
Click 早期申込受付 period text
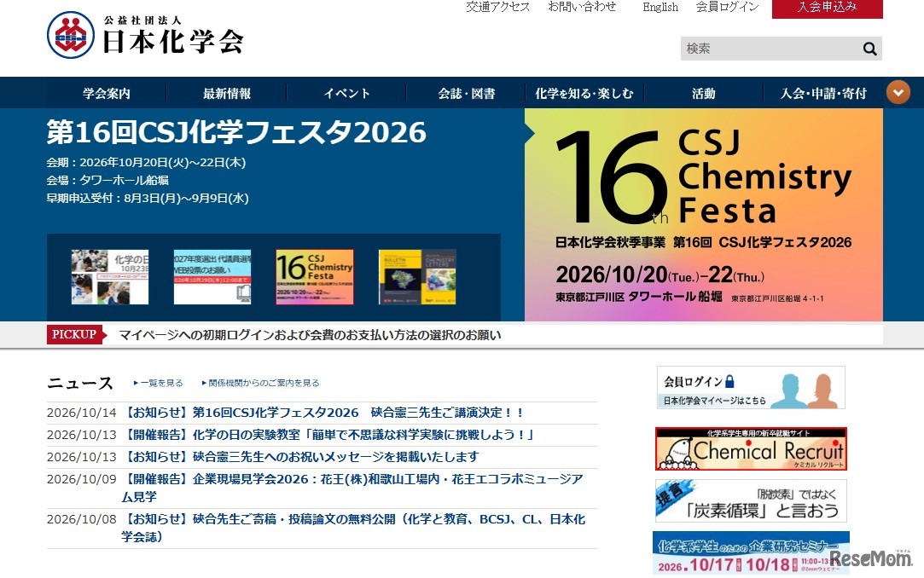tap(148, 199)
